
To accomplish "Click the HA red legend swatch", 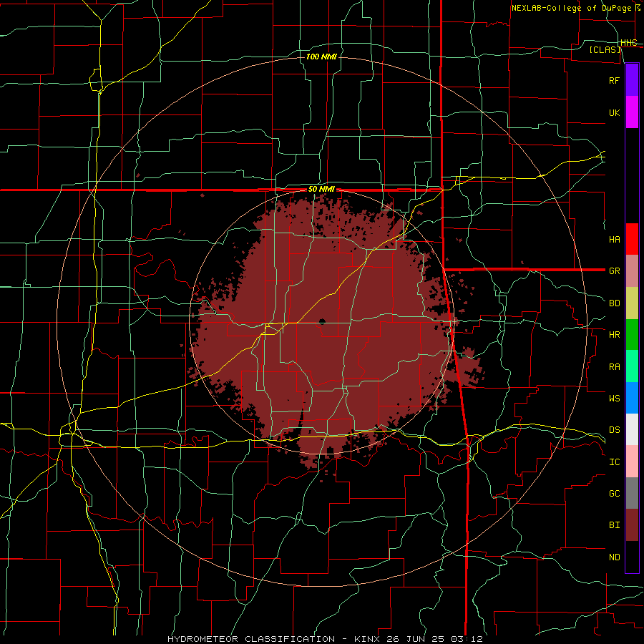I will [632, 239].
